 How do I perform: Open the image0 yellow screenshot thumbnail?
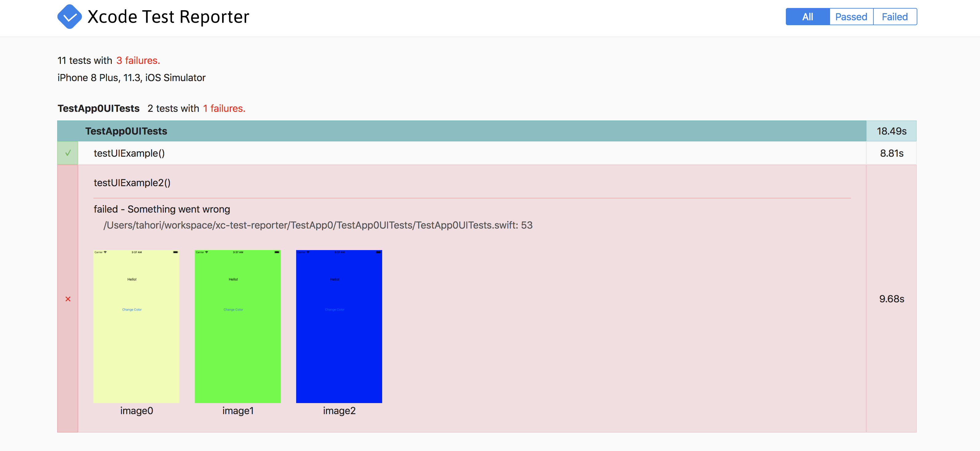pos(136,326)
